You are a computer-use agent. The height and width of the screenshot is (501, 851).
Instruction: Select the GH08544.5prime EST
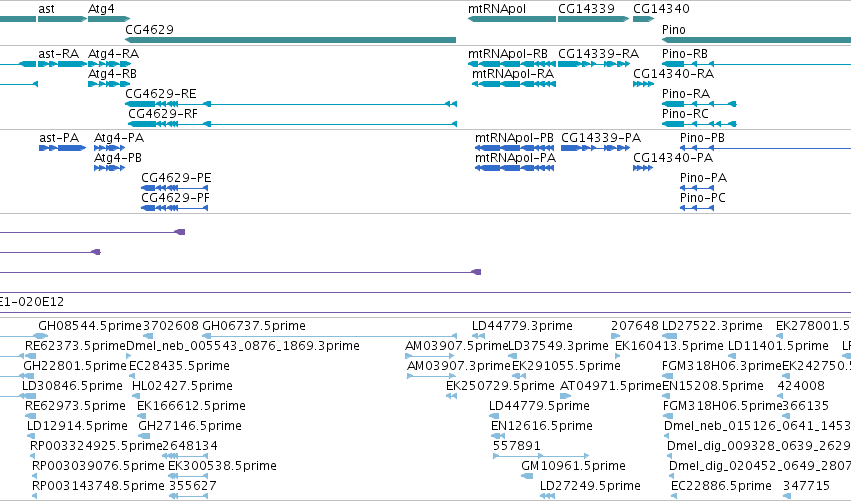[x=90, y=326]
